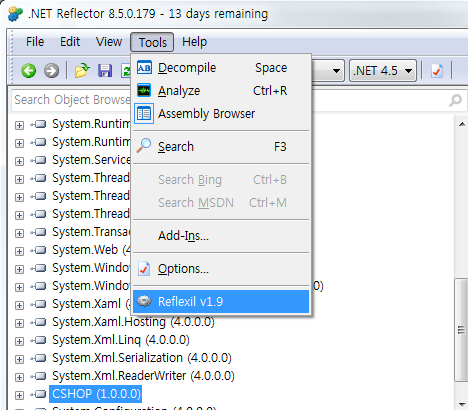The width and height of the screenshot is (468, 410).
Task: Open the Edit menu
Action: click(70, 42)
